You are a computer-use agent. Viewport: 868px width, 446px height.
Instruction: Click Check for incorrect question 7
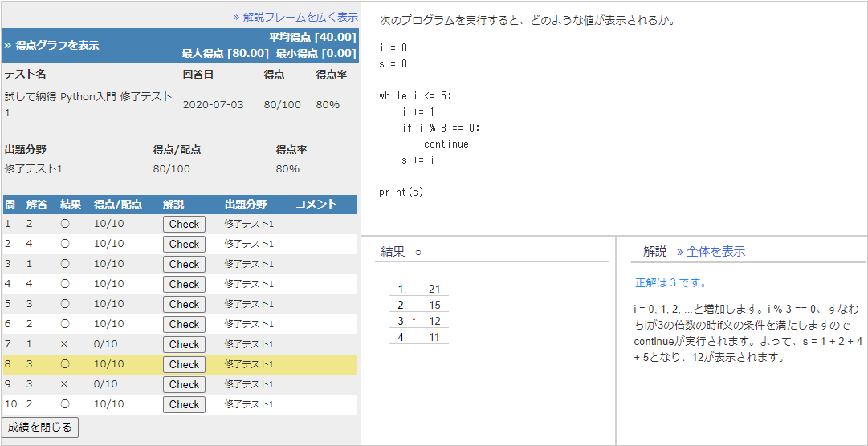click(x=184, y=344)
